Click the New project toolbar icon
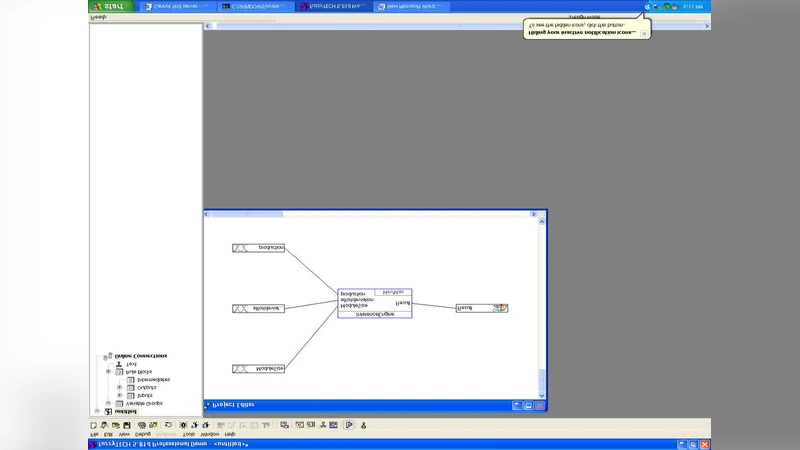 pos(94,425)
